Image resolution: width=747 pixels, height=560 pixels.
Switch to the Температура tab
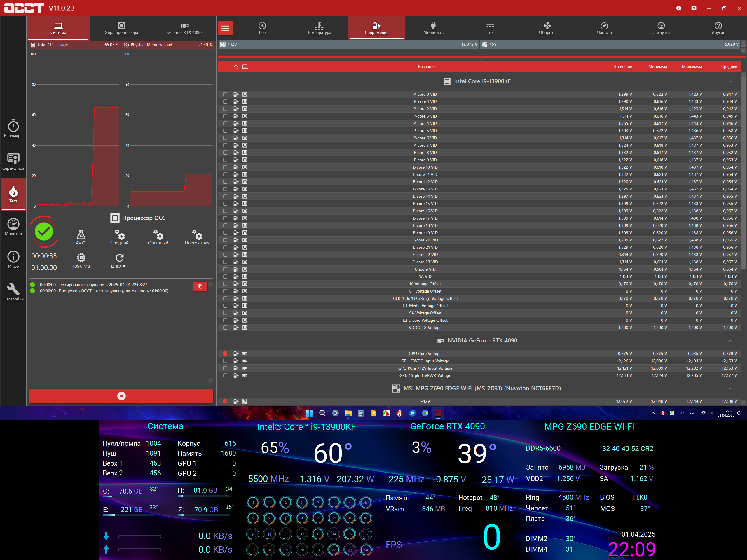click(319, 28)
